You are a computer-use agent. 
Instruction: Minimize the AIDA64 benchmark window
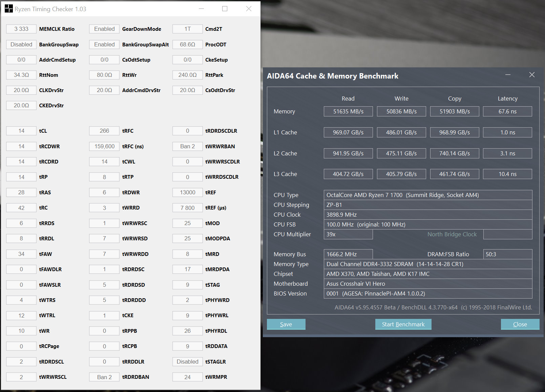pos(508,75)
